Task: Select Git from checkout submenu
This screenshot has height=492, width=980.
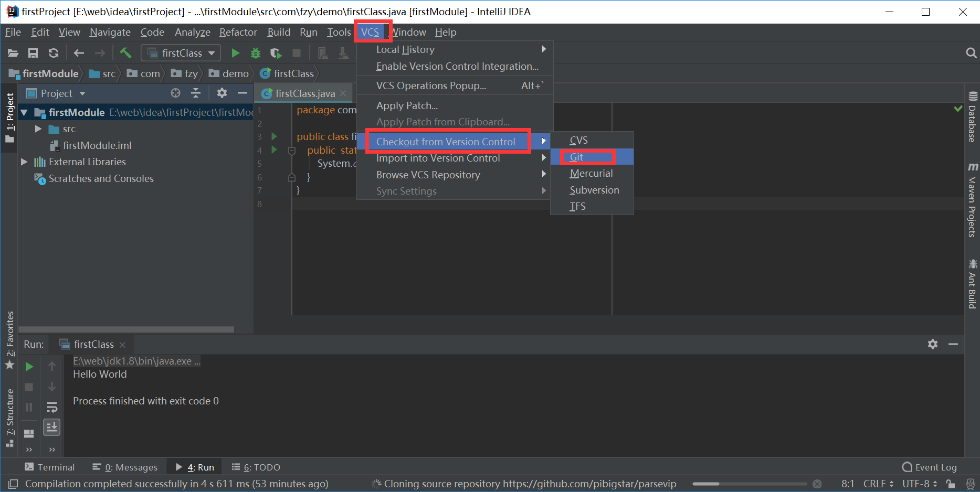Action: coord(592,157)
